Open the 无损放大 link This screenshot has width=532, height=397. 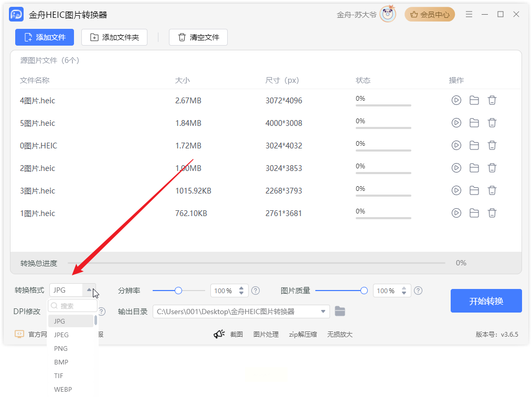click(x=339, y=334)
